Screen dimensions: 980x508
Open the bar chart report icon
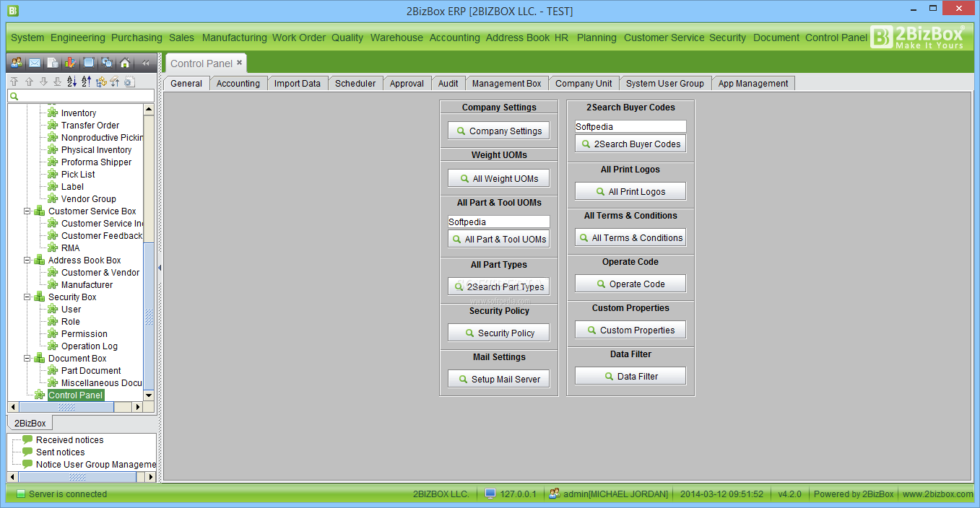[x=70, y=63]
